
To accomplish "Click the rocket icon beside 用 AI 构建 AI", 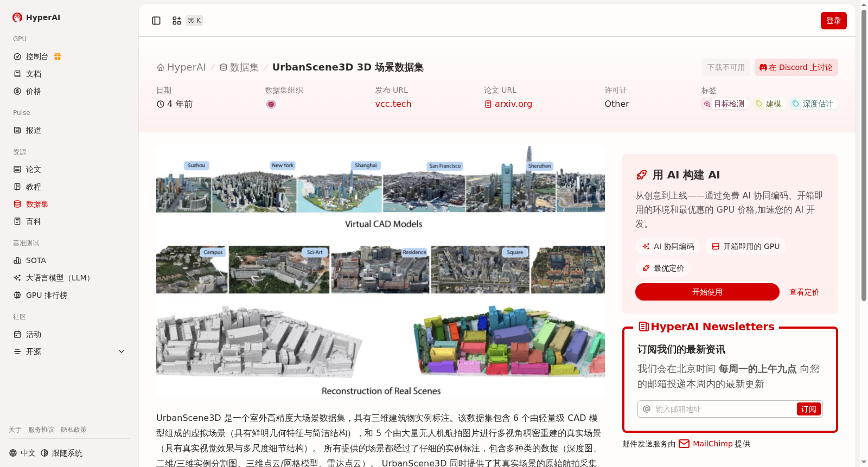I will coord(641,175).
